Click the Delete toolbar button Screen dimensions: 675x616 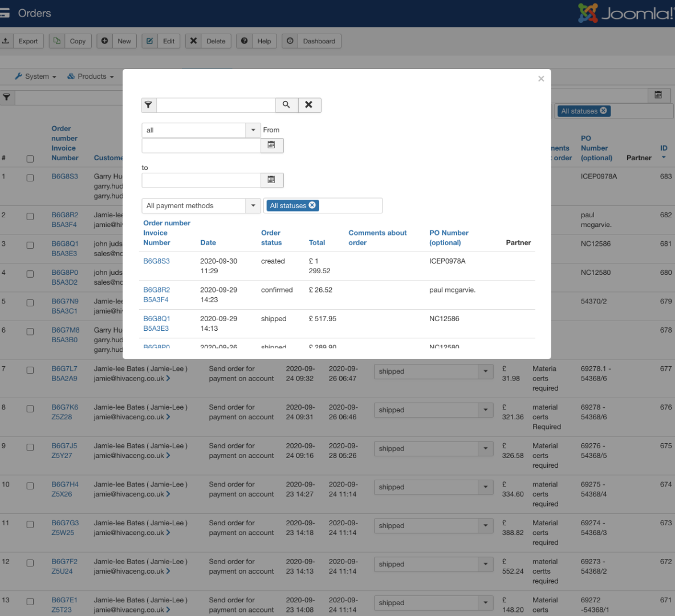(208, 41)
